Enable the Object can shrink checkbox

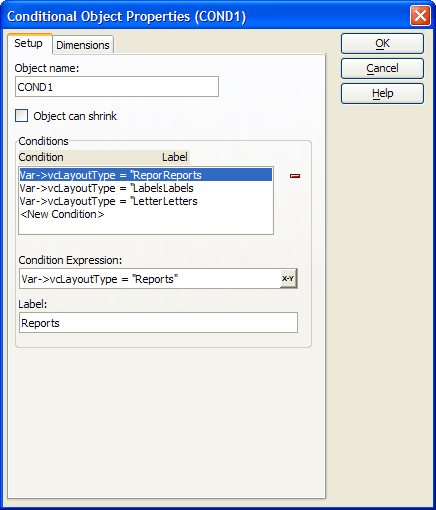(x=22, y=116)
